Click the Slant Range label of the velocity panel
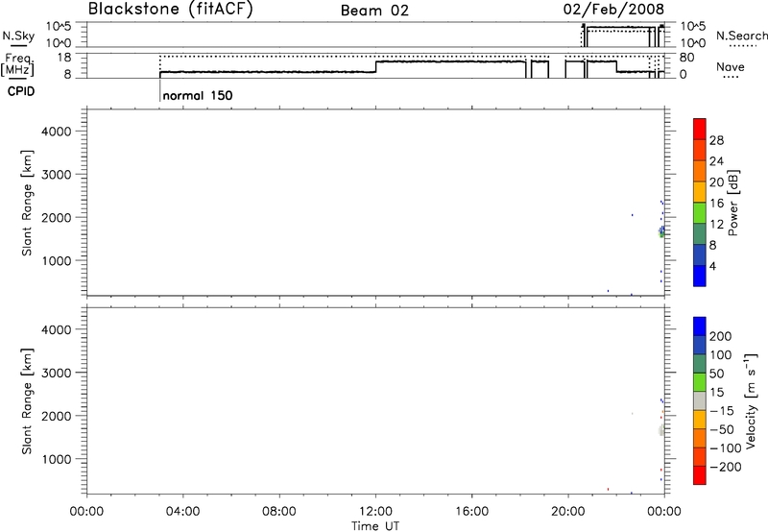The height and width of the screenshot is (532, 768). pos(27,401)
